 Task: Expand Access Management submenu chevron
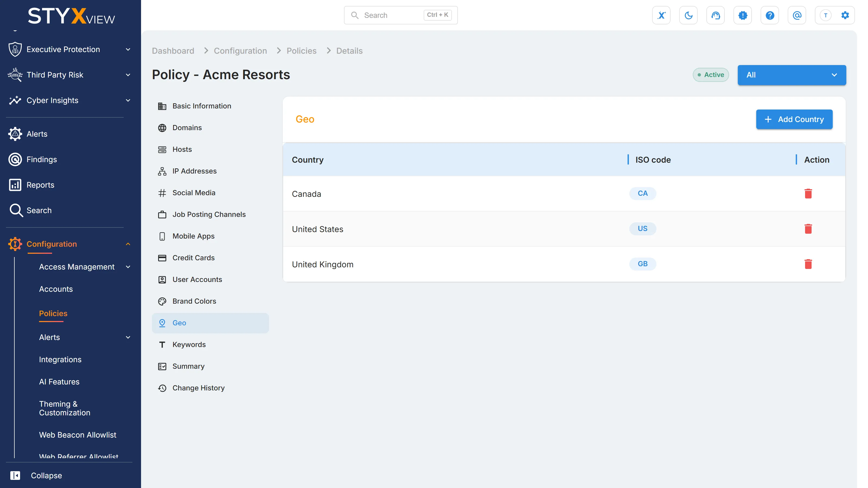coord(128,267)
